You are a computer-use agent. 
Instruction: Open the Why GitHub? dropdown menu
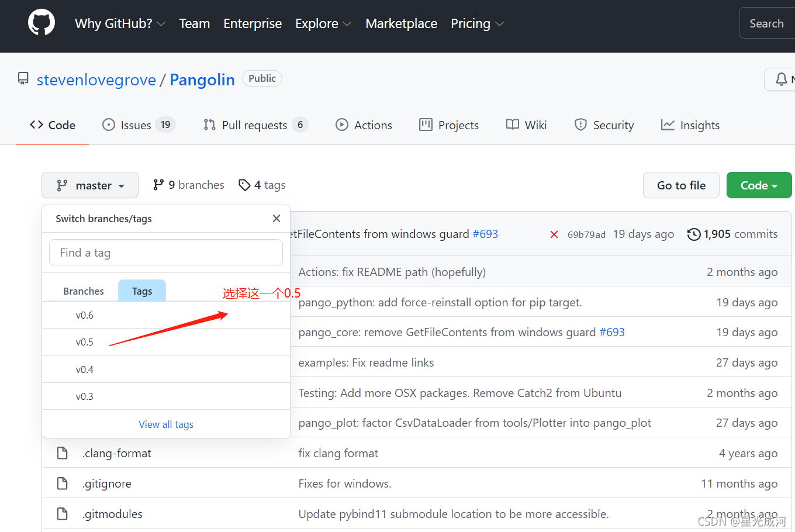pos(120,23)
